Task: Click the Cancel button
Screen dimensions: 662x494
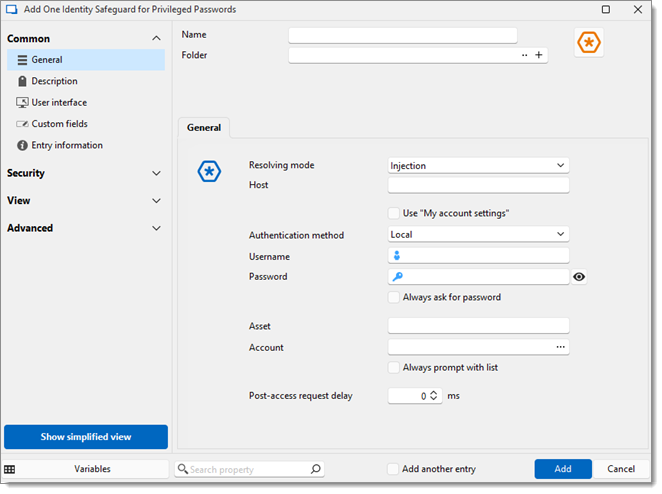Action: (621, 469)
